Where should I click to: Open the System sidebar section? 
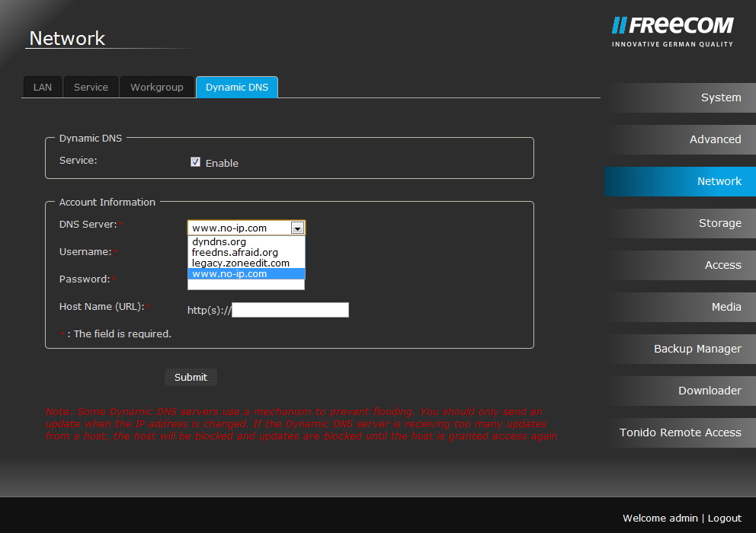(681, 97)
